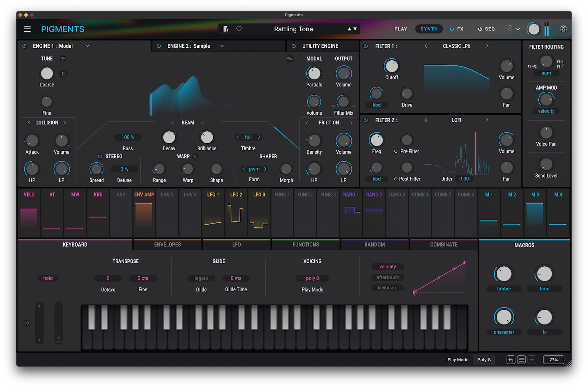Switch to the RANDOM tab
This screenshot has height=388, width=588.
click(x=375, y=245)
